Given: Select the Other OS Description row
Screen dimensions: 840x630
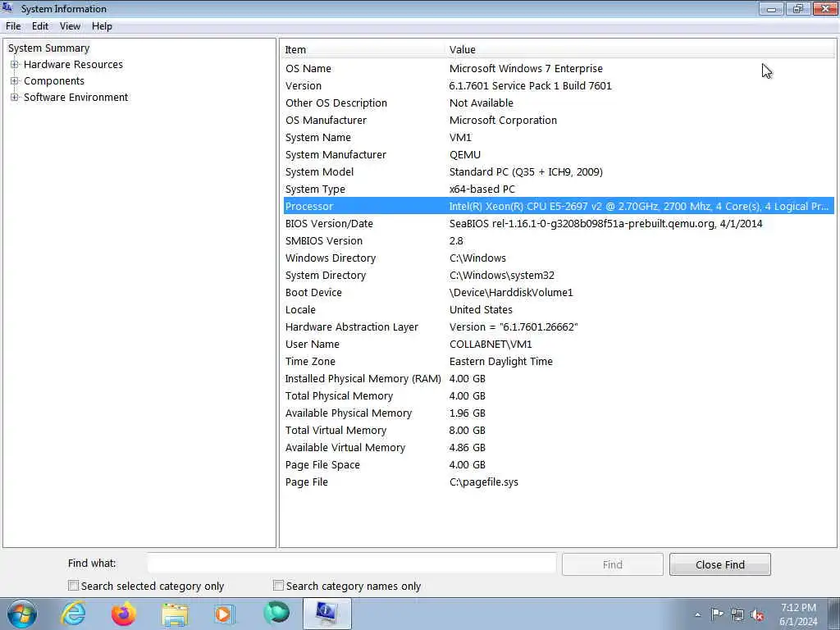Looking at the screenshot, I should pyautogui.click(x=559, y=103).
